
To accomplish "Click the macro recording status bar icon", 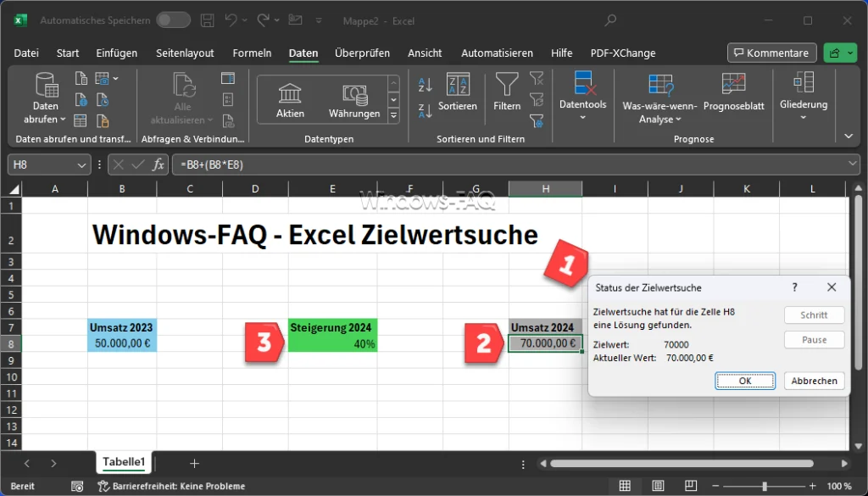I will click(77, 486).
